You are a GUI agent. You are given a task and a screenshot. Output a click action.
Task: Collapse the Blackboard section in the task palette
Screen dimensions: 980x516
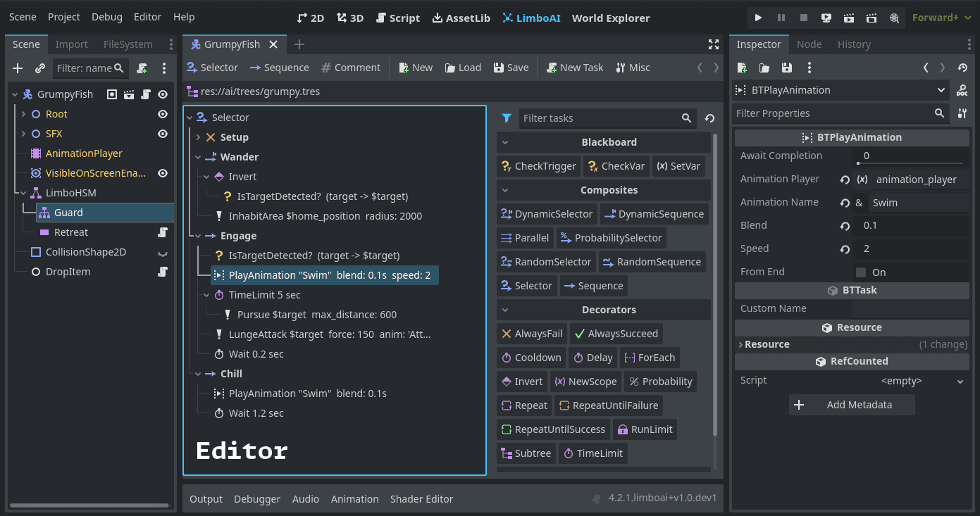pyautogui.click(x=504, y=142)
